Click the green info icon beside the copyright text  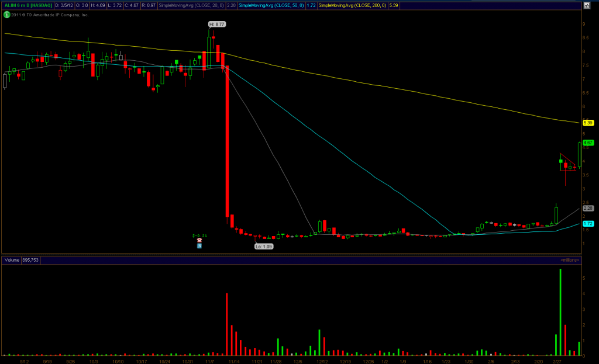[x=6, y=15]
